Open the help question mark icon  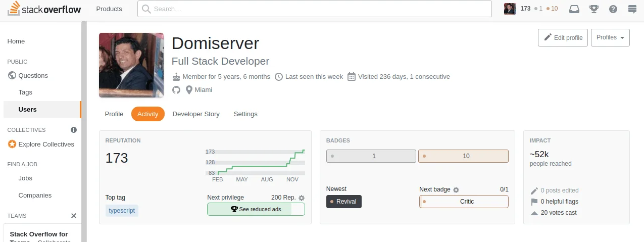click(x=613, y=9)
